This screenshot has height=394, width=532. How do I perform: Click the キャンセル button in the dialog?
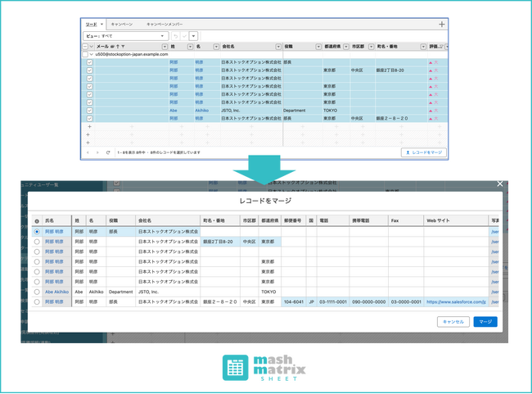tap(453, 322)
